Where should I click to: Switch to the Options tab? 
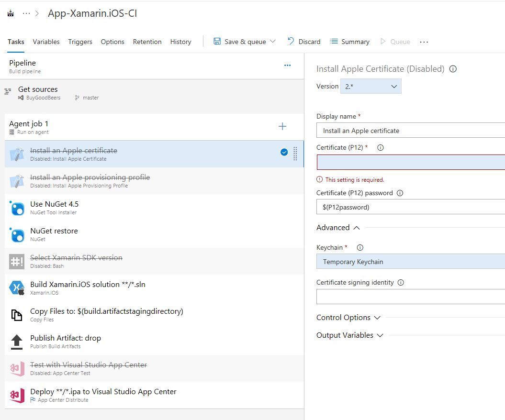point(112,42)
